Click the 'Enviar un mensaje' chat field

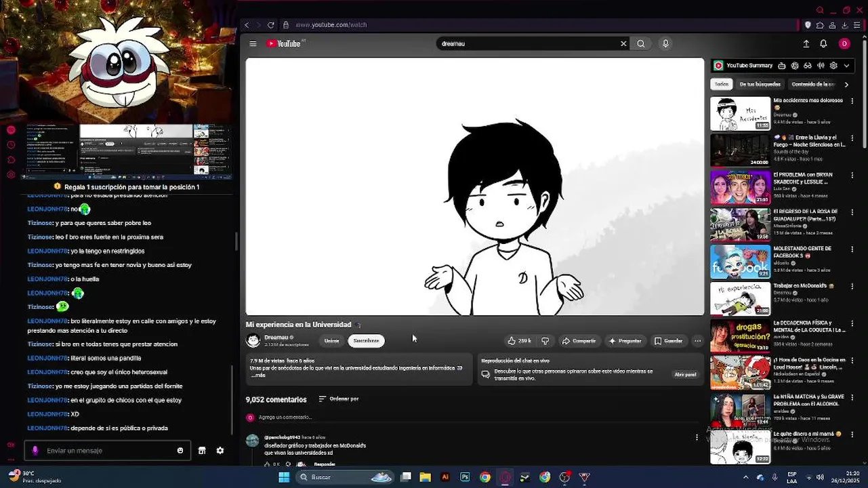pyautogui.click(x=108, y=451)
